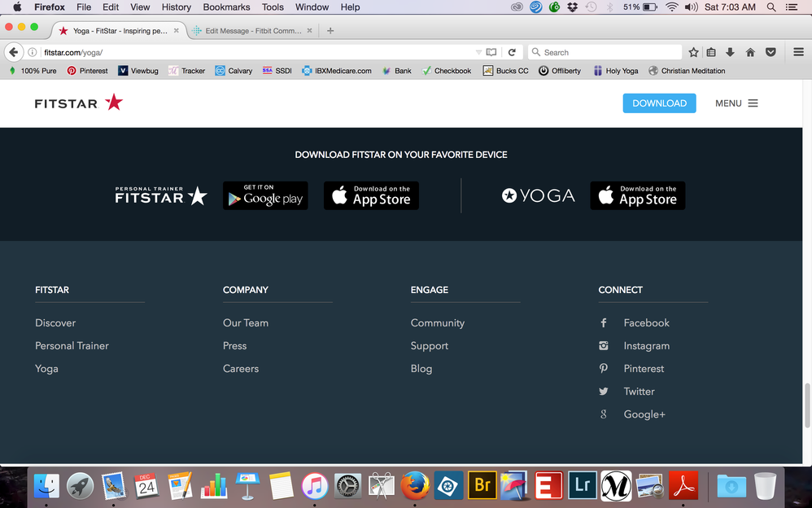Click the Instagram camera icon
This screenshot has width=812, height=508.
[x=603, y=346]
